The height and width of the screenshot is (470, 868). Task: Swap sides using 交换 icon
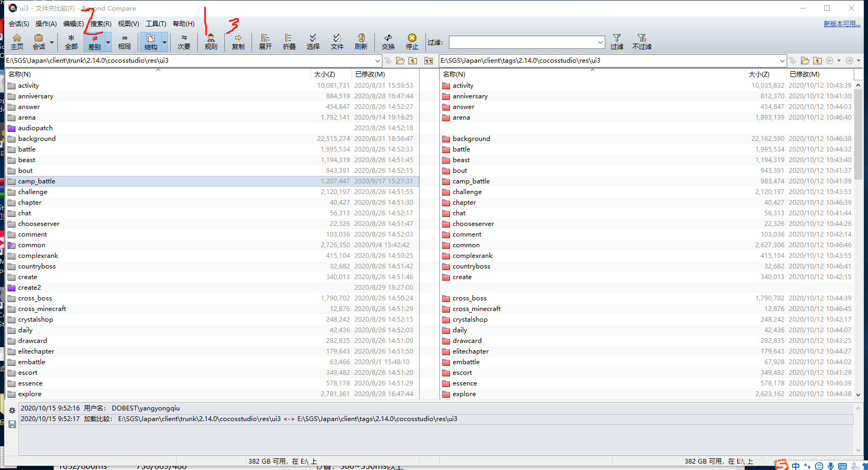[388, 41]
